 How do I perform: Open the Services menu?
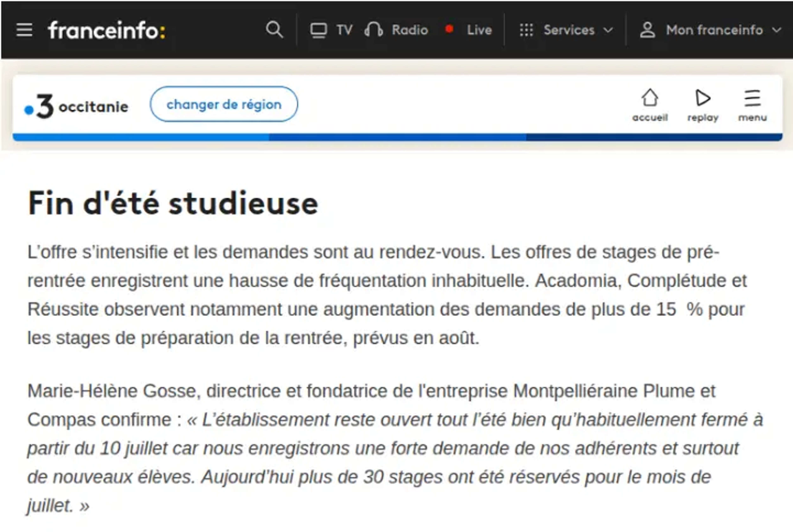pyautogui.click(x=569, y=30)
